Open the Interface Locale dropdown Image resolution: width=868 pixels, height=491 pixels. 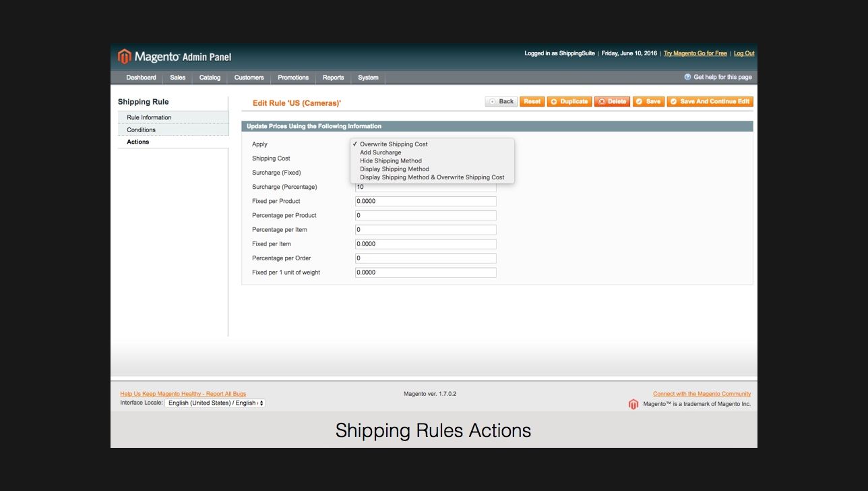215,403
